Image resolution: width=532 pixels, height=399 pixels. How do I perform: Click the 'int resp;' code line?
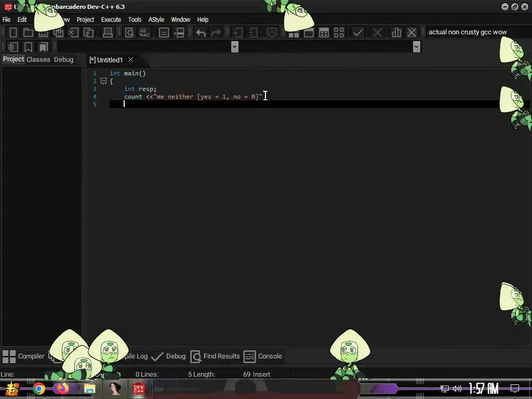click(x=140, y=89)
